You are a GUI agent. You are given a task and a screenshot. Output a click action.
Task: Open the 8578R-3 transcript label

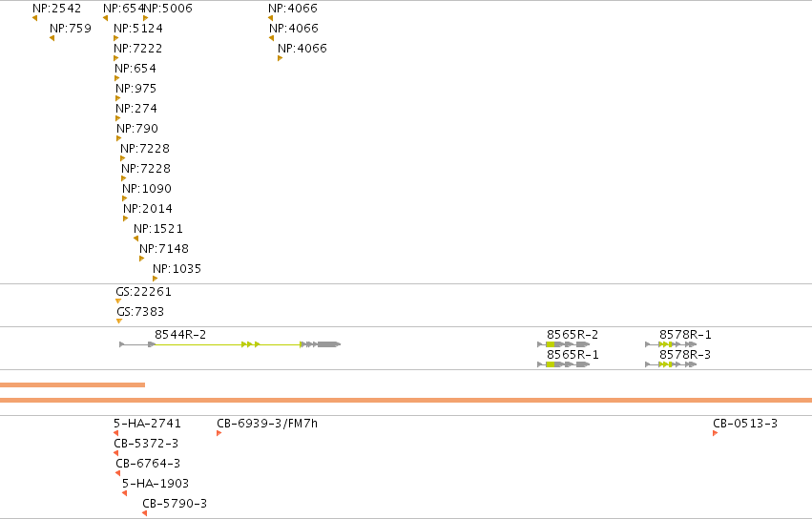[685, 355]
